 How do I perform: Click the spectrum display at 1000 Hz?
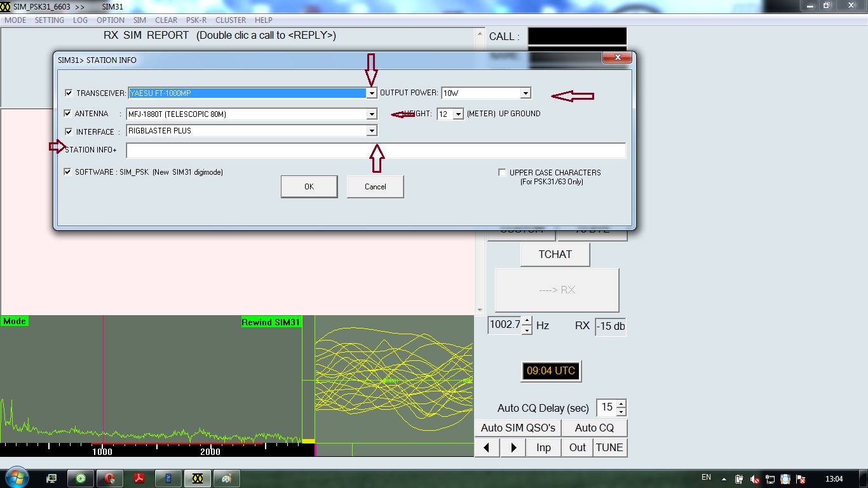103,381
